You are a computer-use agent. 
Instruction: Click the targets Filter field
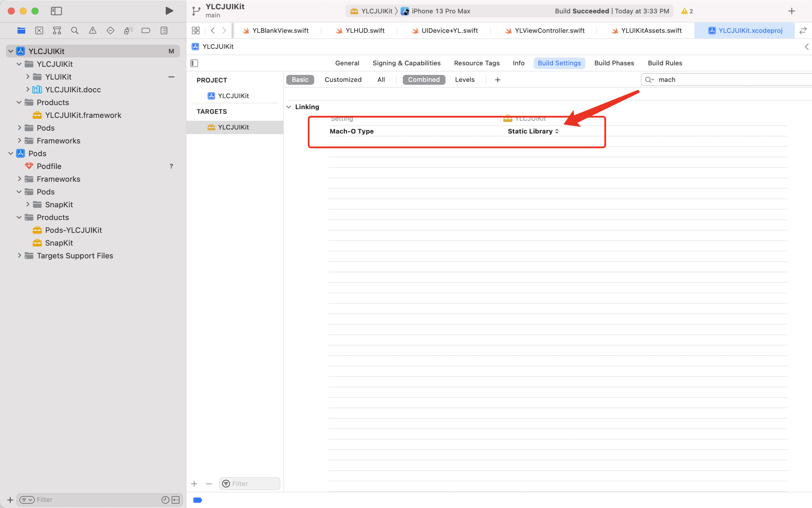[x=250, y=484]
